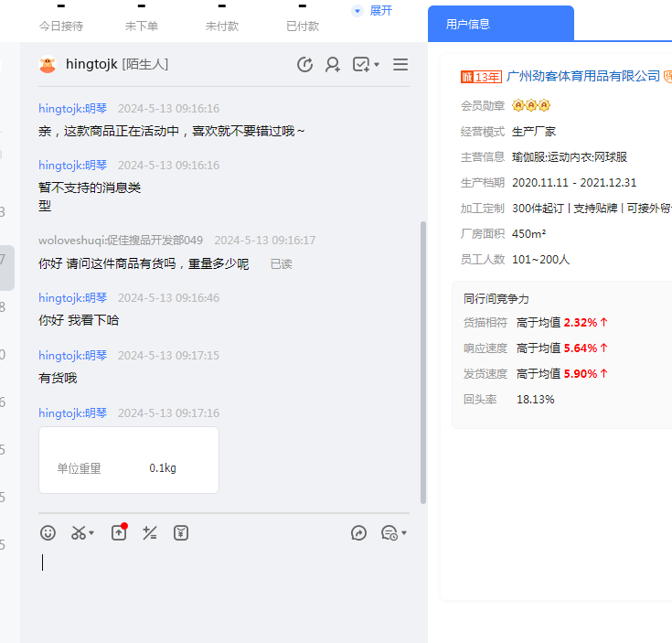Expand the screenshot tool dropdown arrow
The height and width of the screenshot is (643, 672).
pos(91,533)
